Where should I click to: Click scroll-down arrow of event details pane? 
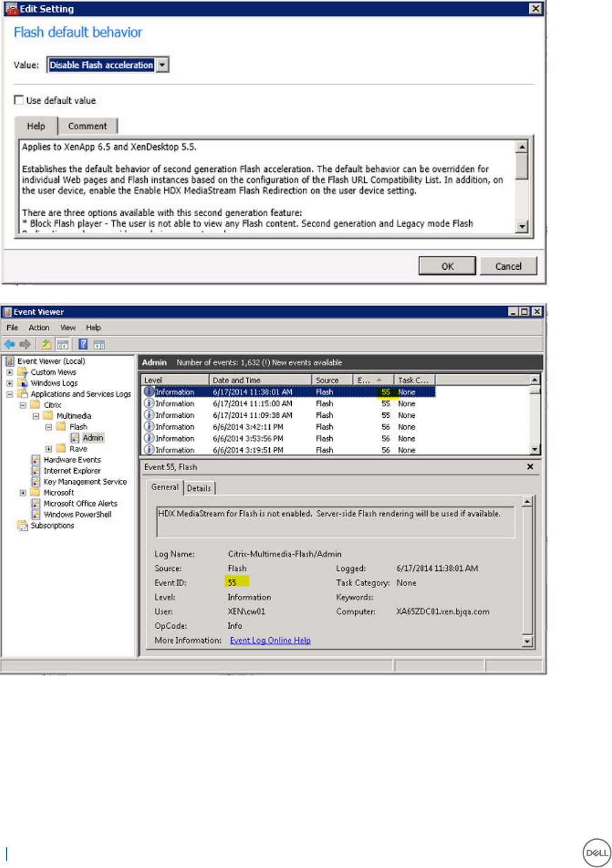pyautogui.click(x=527, y=641)
